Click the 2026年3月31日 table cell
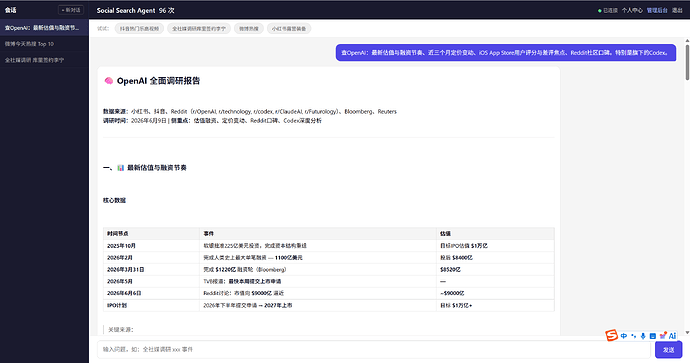This screenshot has height=363, width=690. pyautogui.click(x=151, y=269)
